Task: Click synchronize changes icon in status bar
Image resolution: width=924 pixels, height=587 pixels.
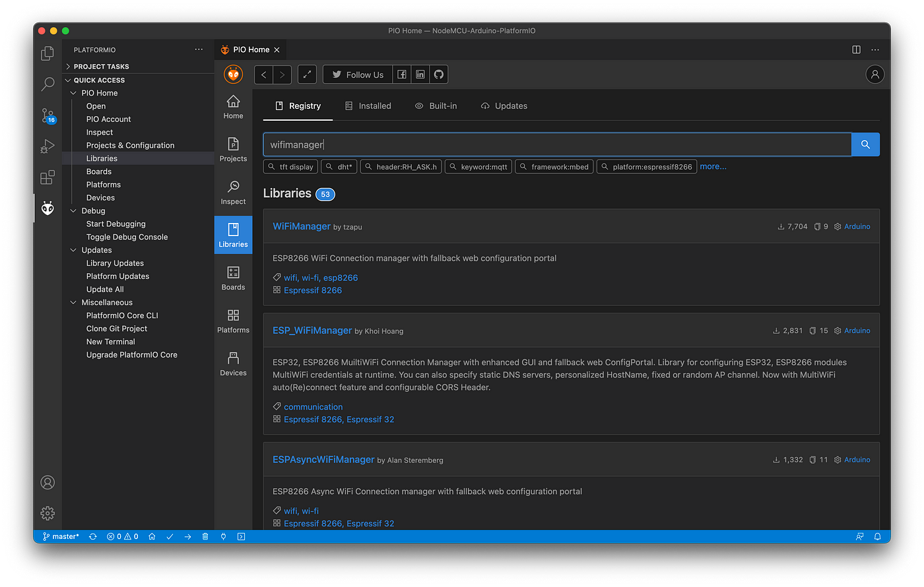Action: (93, 537)
